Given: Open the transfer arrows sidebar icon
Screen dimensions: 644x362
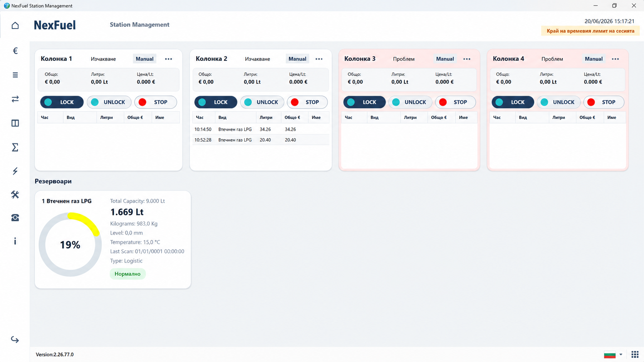Looking at the screenshot, I should click(15, 99).
